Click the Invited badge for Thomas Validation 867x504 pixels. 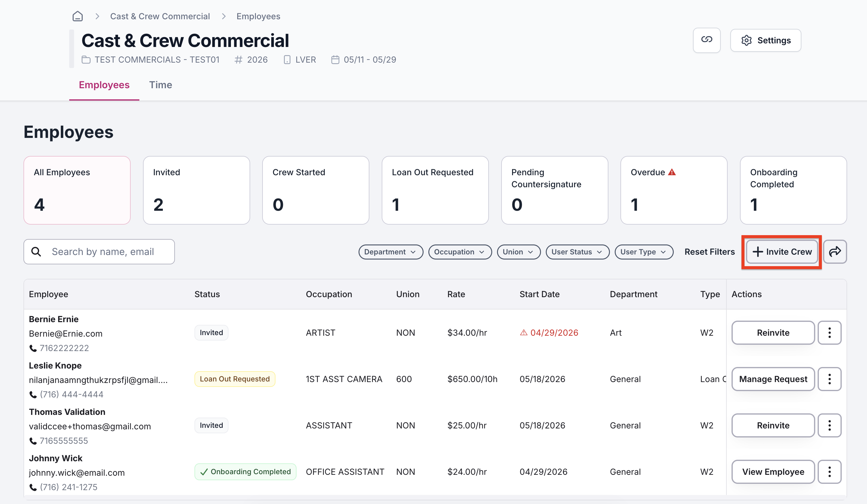coord(211,425)
